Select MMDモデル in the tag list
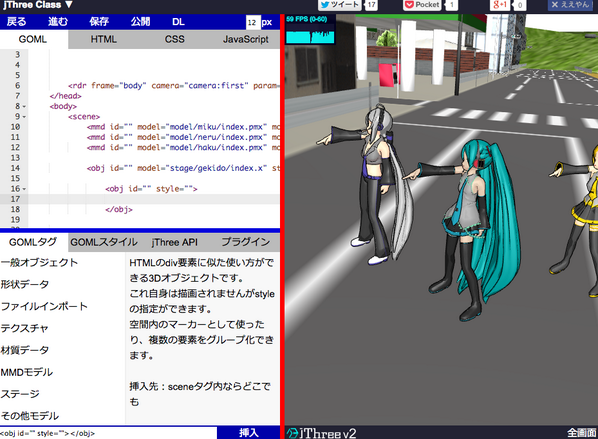Image resolution: width=598 pixels, height=439 pixels. (x=27, y=372)
